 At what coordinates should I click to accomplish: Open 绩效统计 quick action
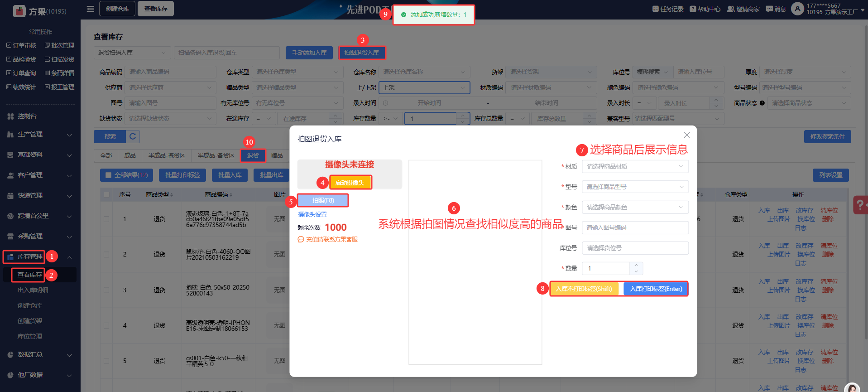click(x=21, y=87)
